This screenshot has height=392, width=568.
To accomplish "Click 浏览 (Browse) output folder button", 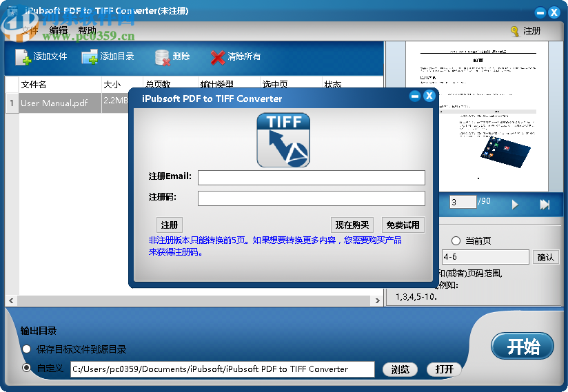I will [x=400, y=369].
